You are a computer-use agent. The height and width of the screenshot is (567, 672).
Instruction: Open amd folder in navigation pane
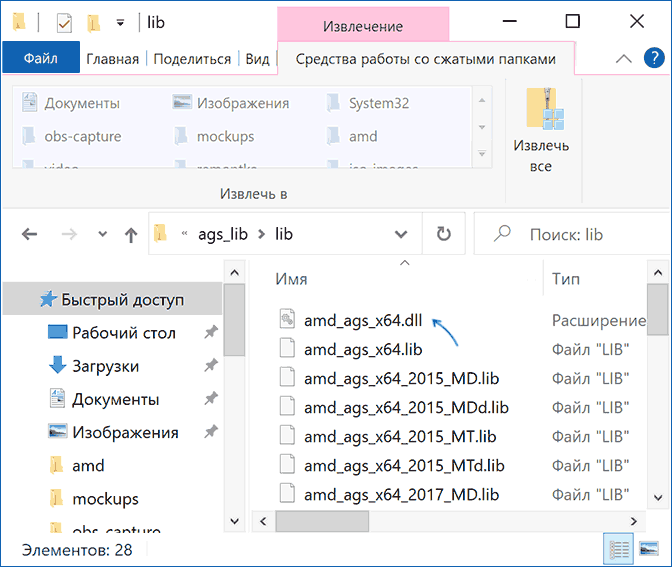76,465
